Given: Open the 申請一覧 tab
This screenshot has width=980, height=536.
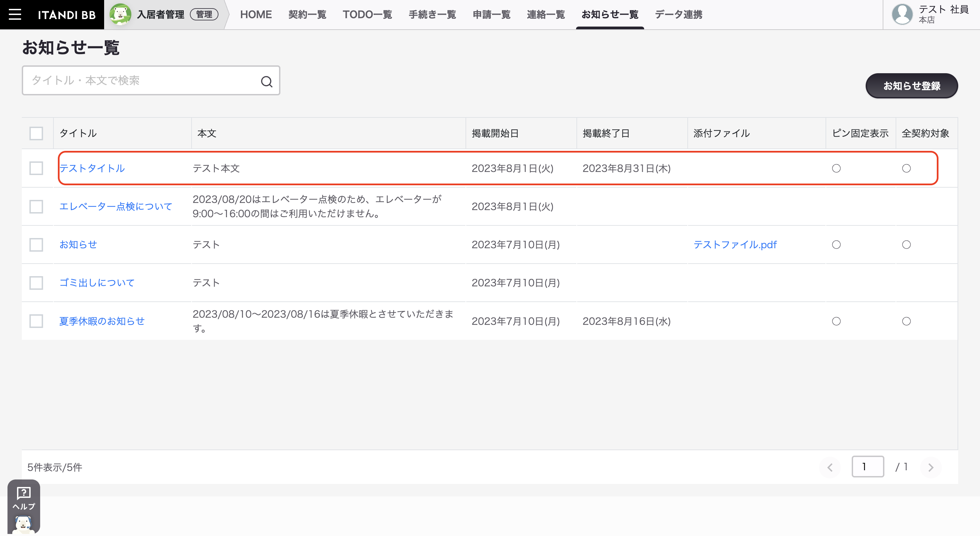Looking at the screenshot, I should [491, 14].
